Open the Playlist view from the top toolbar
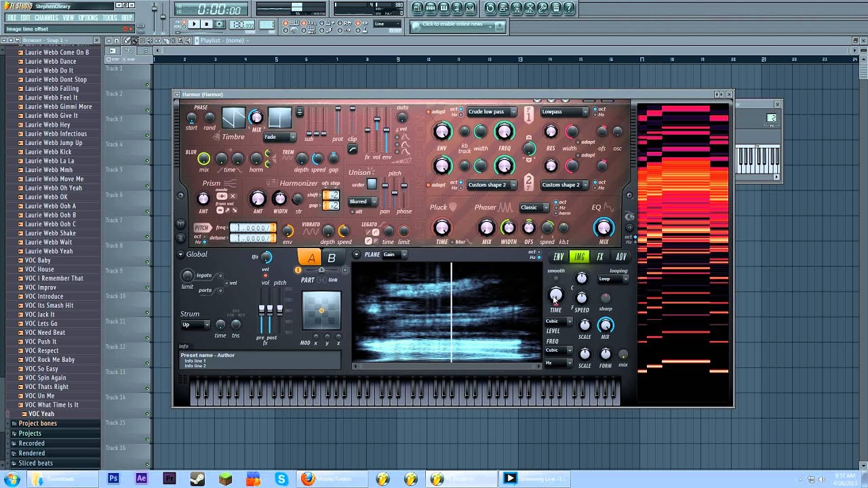868x488 pixels. coord(416,9)
